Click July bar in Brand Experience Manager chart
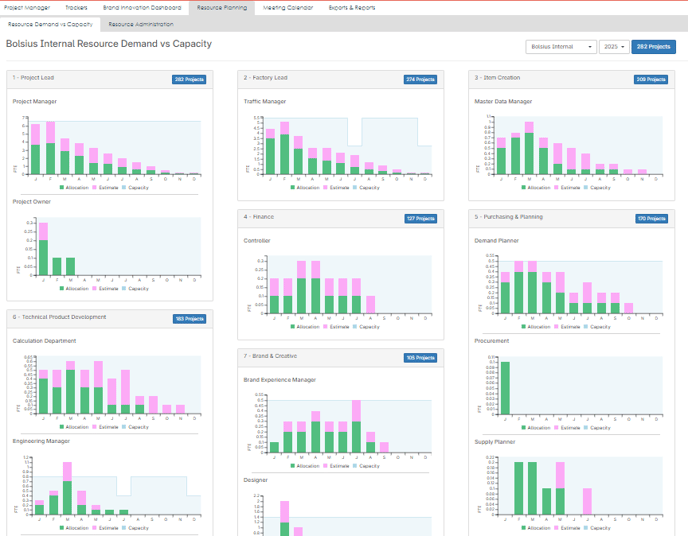Viewport: 688px width, 536px height. pos(356,426)
